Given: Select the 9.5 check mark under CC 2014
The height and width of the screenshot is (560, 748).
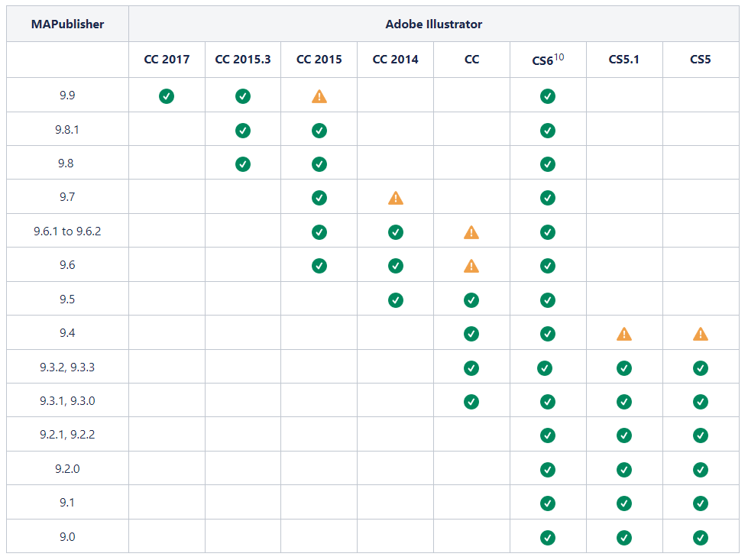Looking at the screenshot, I should pos(396,300).
